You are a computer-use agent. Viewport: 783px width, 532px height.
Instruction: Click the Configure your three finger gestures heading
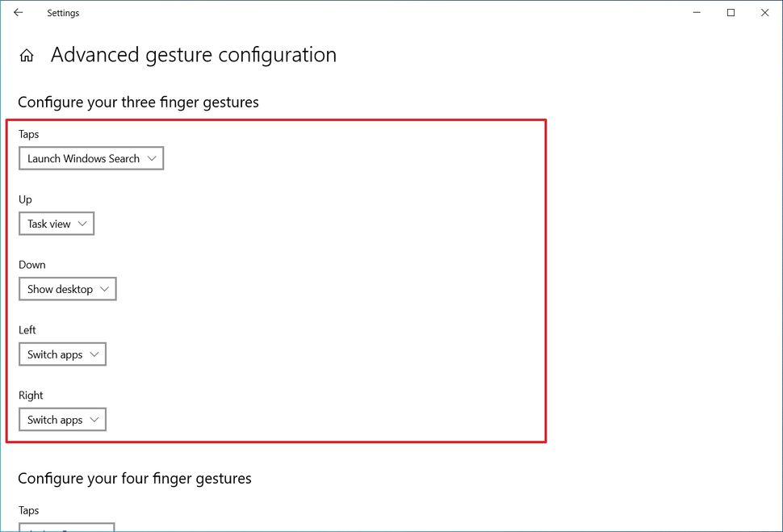click(137, 102)
